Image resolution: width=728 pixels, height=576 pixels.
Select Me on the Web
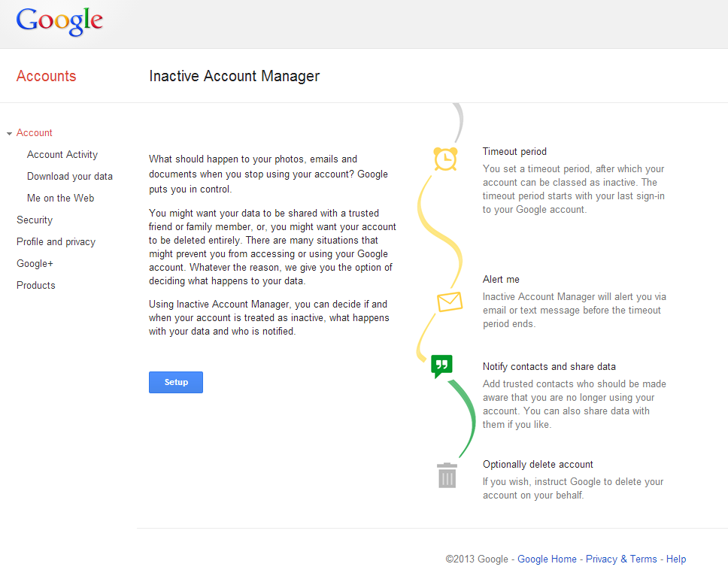pos(60,199)
